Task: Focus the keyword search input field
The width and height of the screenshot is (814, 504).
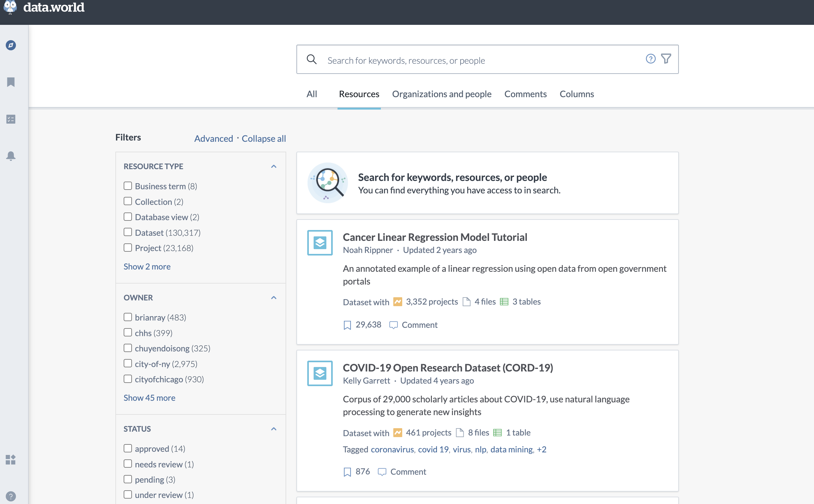Action: point(480,60)
